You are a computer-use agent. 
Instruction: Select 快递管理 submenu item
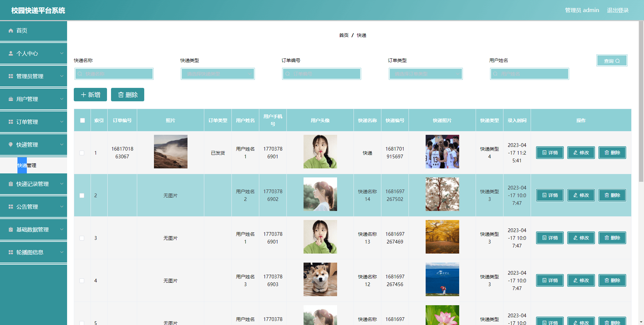pyautogui.click(x=34, y=165)
